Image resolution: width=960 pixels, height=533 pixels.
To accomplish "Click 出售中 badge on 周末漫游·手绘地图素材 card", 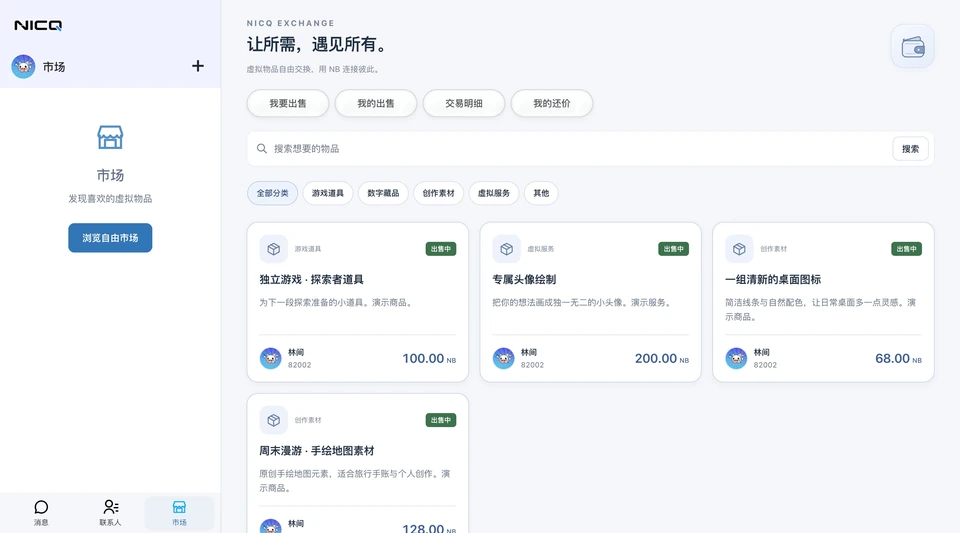I will [441, 420].
